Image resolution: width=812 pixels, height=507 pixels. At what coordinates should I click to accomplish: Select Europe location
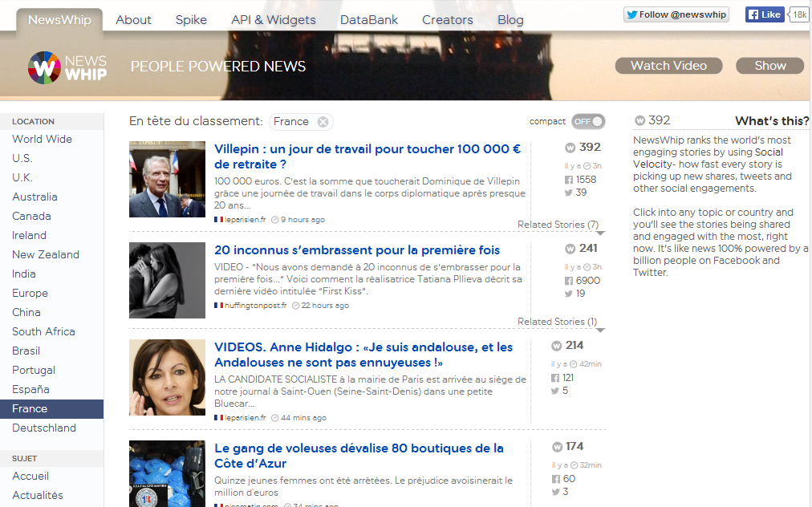(30, 293)
